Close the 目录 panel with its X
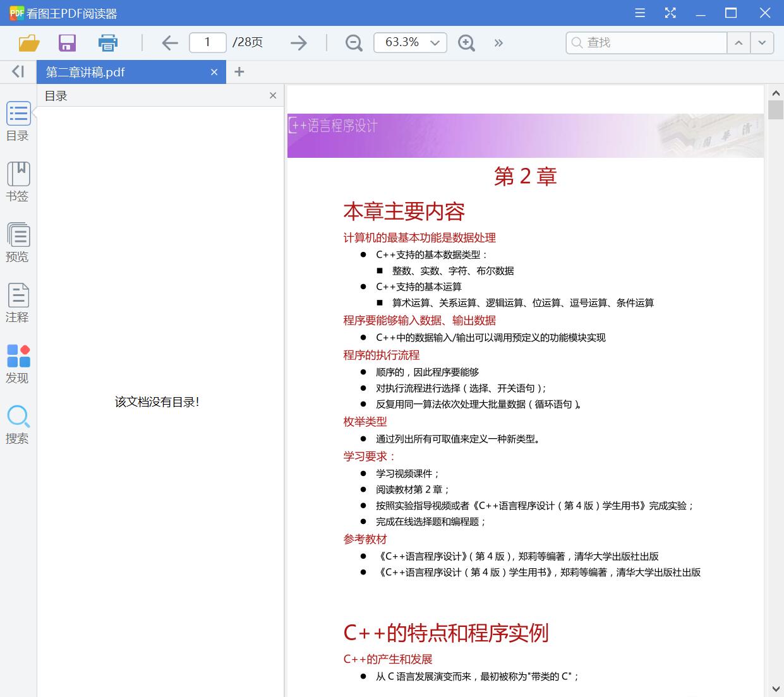 coord(272,95)
